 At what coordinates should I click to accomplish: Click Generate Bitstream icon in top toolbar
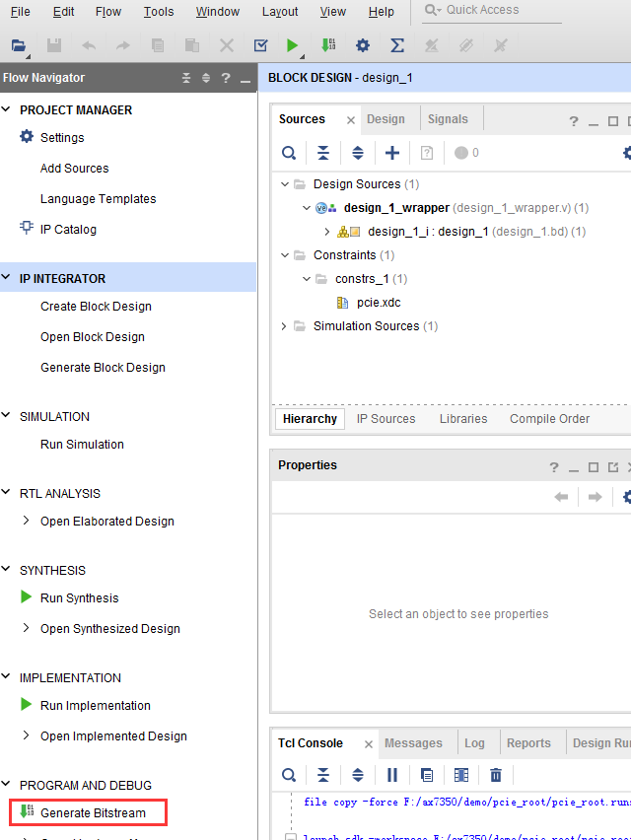(x=327, y=45)
